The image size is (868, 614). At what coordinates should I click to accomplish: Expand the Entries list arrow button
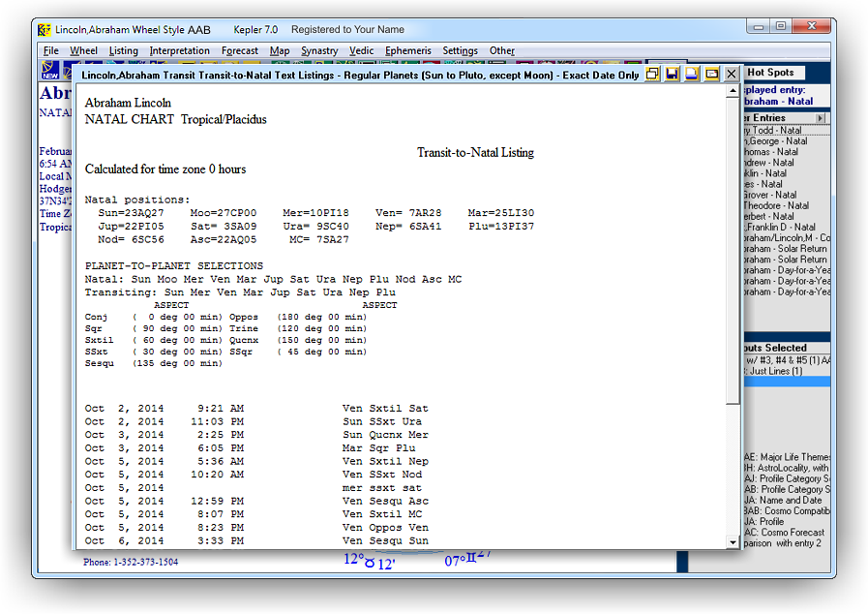[x=821, y=118]
